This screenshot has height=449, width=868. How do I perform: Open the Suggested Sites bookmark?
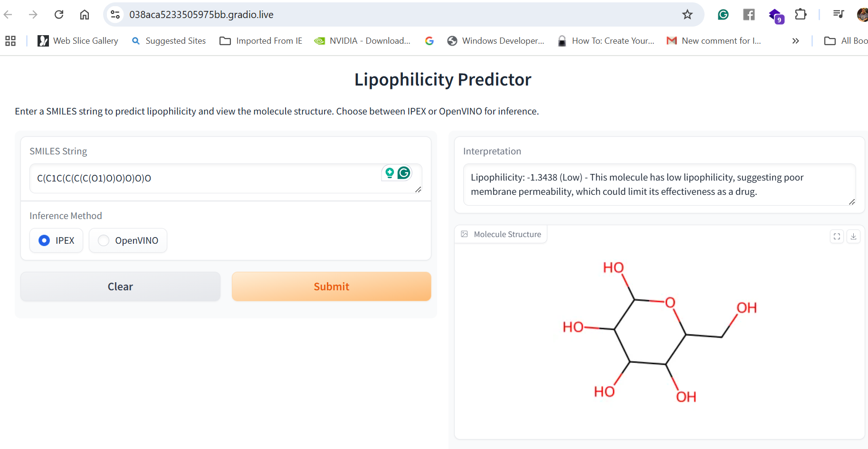tap(169, 41)
